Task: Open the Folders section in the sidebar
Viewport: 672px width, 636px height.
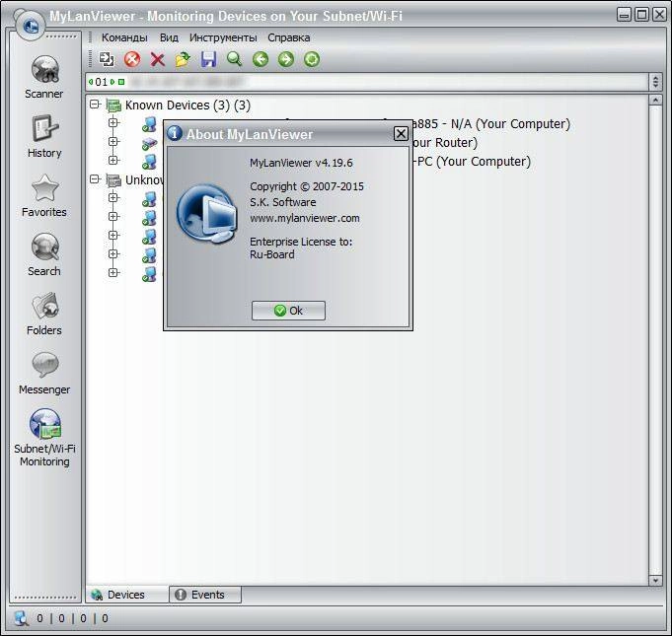Action: point(44,314)
